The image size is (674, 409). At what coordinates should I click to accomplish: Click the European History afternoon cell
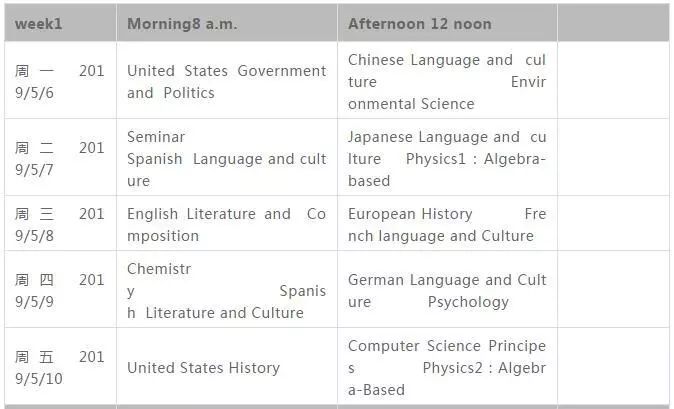[447, 223]
